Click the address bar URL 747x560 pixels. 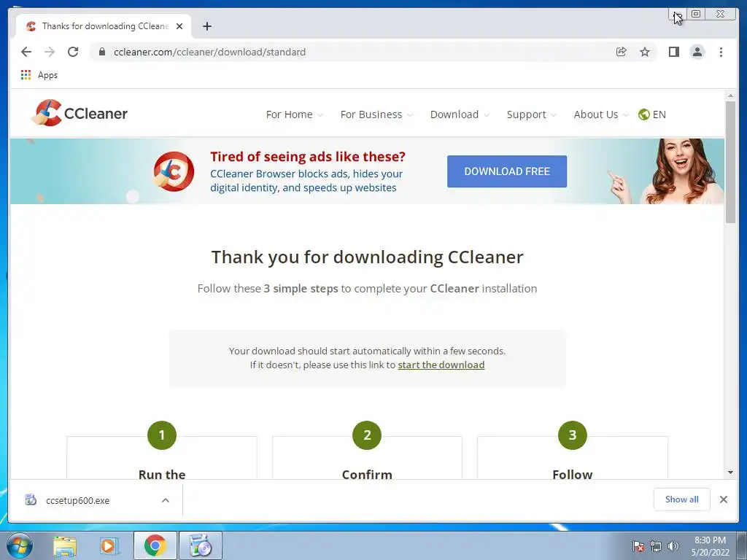click(209, 52)
